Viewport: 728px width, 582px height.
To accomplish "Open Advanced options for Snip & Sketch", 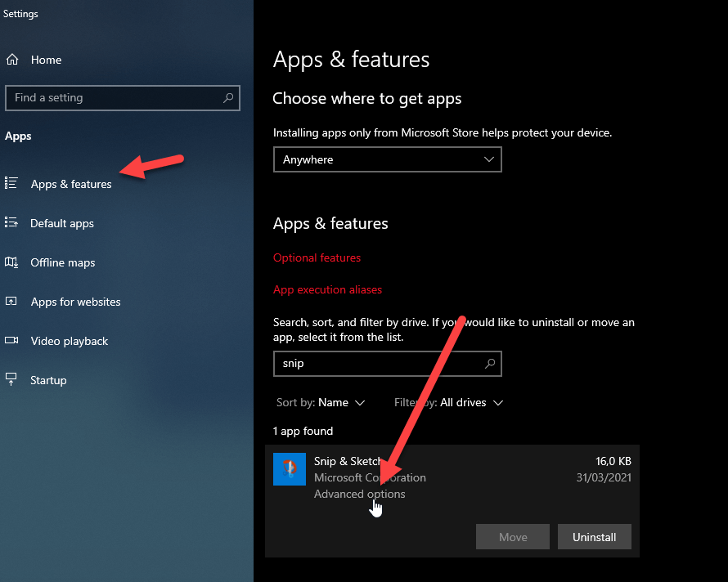I will click(359, 494).
